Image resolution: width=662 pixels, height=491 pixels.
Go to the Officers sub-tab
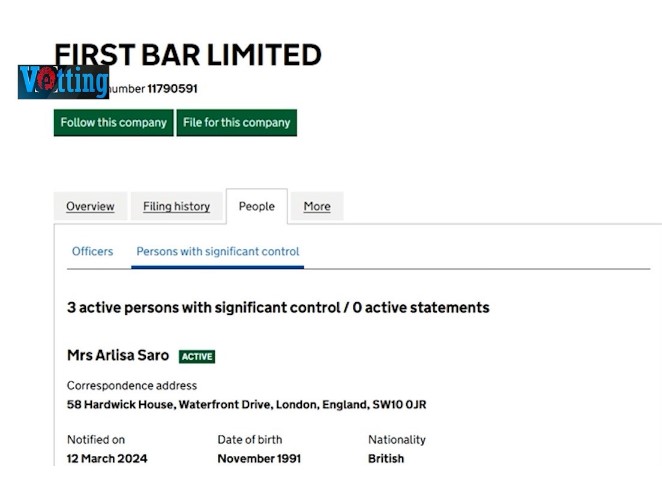click(92, 252)
